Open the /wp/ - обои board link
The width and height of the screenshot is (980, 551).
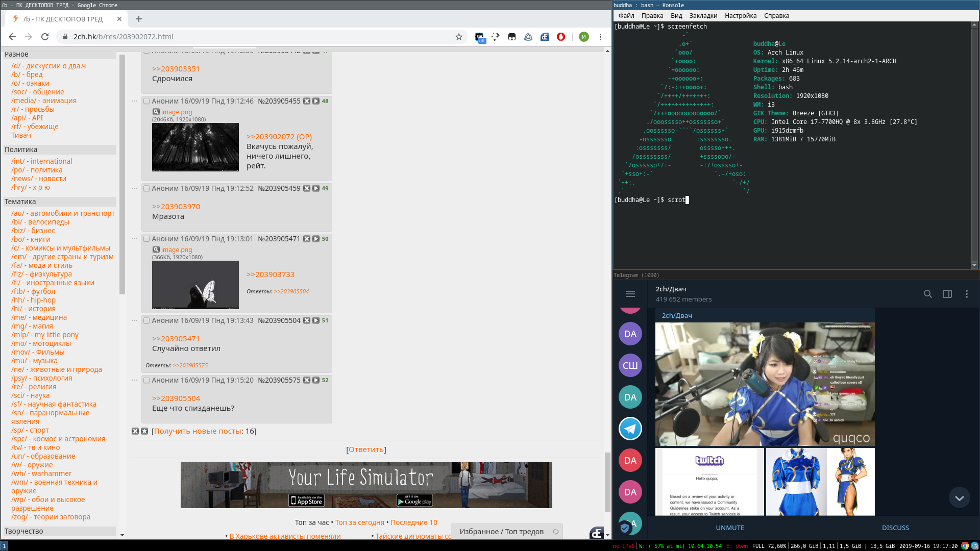48,504
